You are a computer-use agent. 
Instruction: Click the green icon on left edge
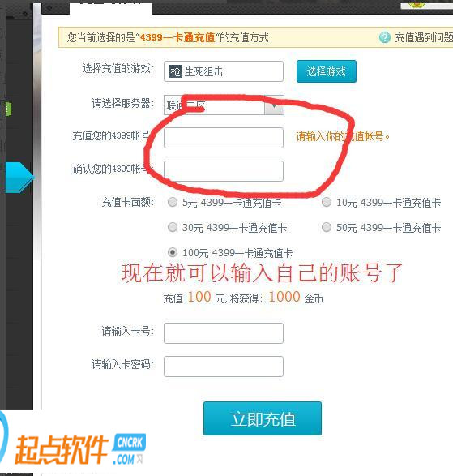[x=8, y=109]
